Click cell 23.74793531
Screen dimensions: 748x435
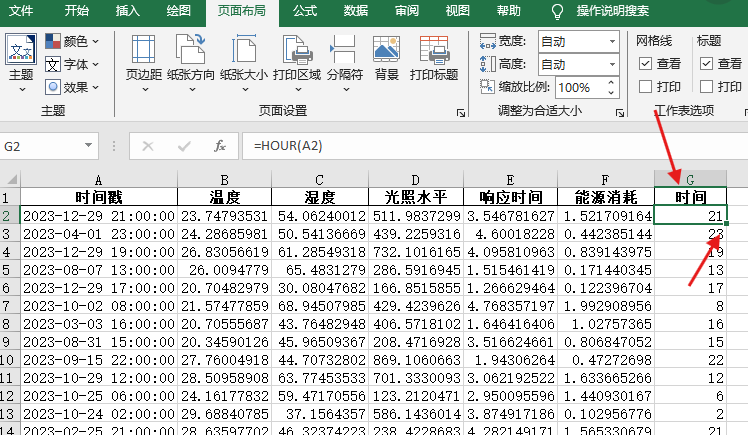(x=224, y=216)
